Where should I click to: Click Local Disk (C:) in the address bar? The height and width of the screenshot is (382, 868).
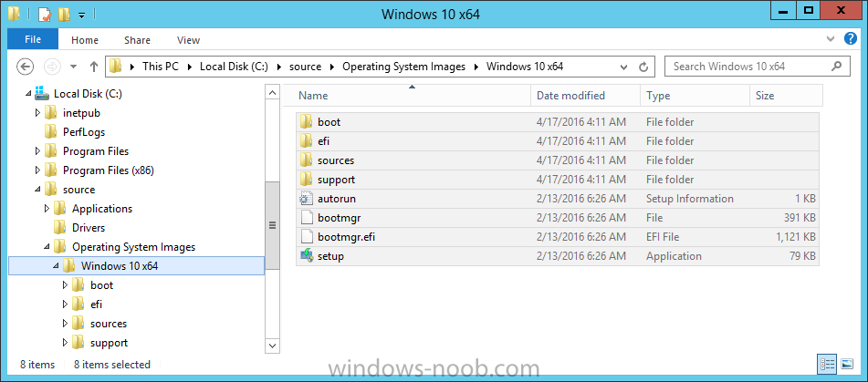(x=234, y=67)
